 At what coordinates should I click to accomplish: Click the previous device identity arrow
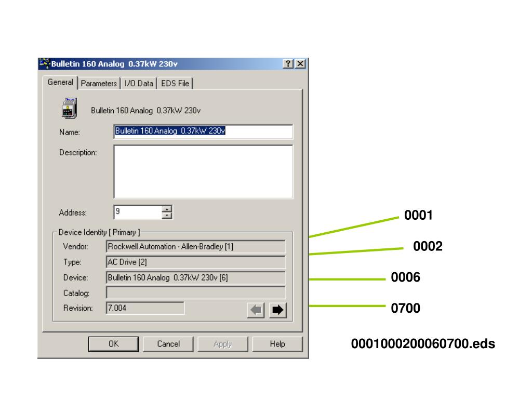point(256,310)
